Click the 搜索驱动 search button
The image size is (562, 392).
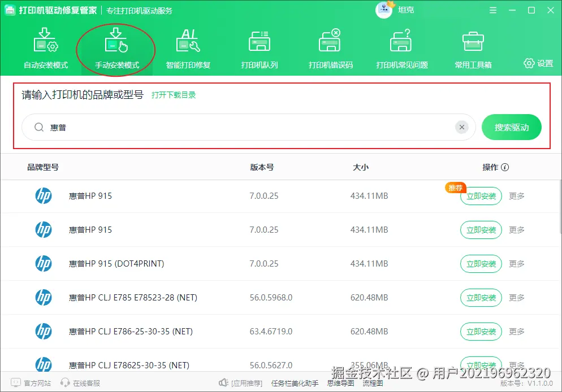[x=511, y=127]
